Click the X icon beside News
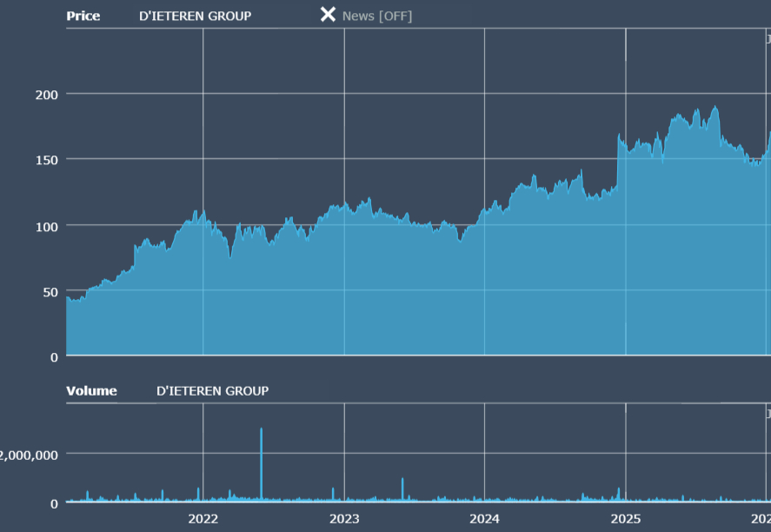Viewport: 771px width, 532px height. pyautogui.click(x=328, y=15)
